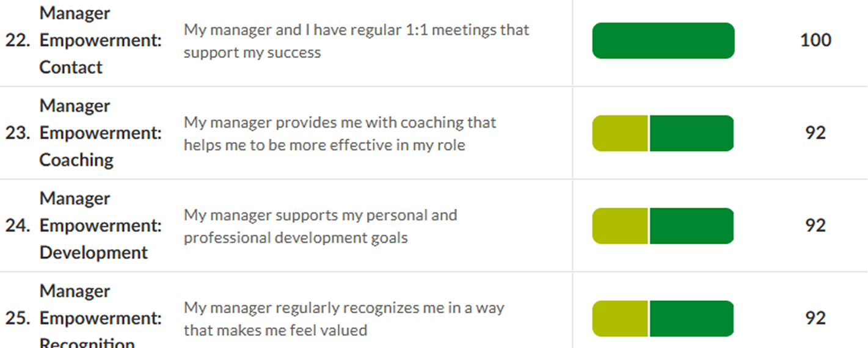Click the dark green segment of Recognition bar

coord(692,319)
